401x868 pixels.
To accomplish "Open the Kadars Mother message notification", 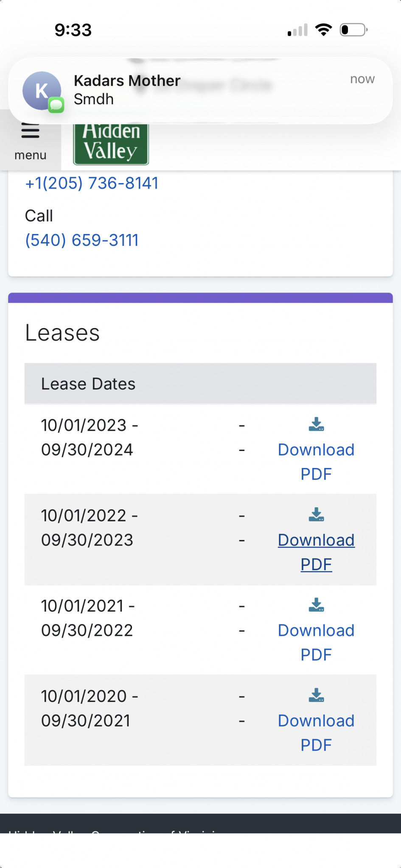I will (200, 91).
